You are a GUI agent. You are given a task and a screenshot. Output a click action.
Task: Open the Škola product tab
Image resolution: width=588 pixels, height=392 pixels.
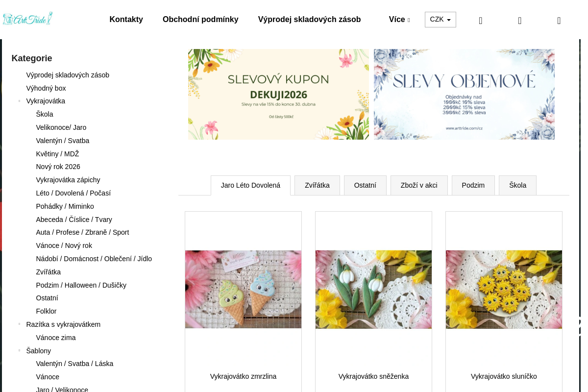coord(517,185)
